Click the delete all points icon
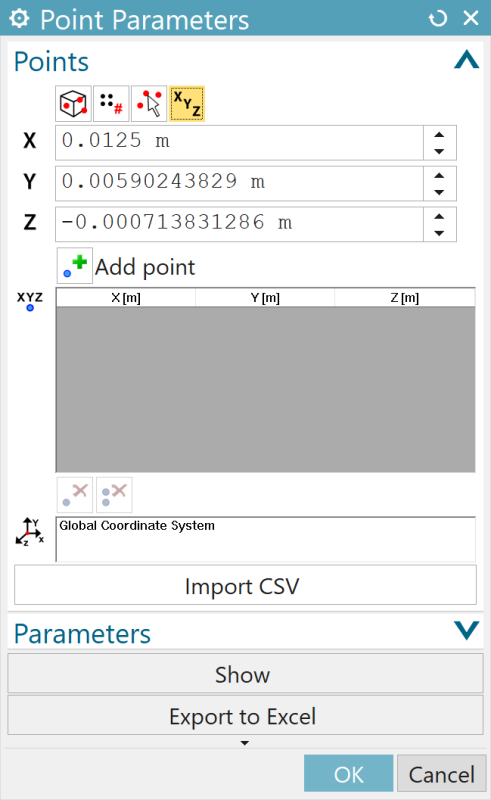This screenshot has width=491, height=800. (x=114, y=495)
